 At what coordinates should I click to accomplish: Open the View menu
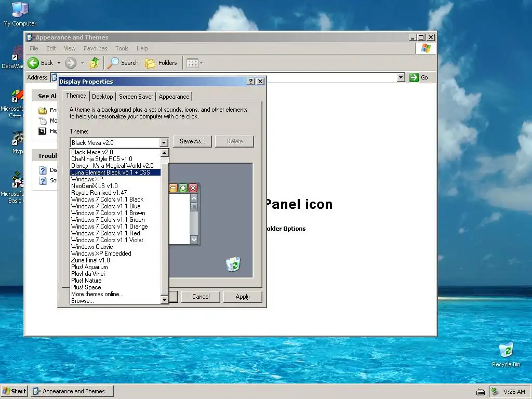[x=70, y=48]
